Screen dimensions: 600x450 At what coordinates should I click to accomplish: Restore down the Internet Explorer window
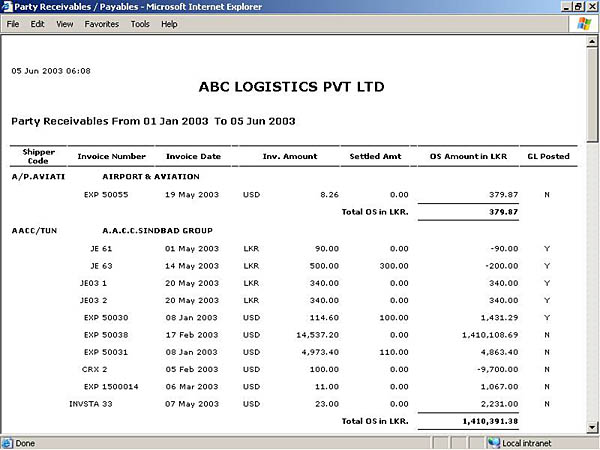coord(578,7)
